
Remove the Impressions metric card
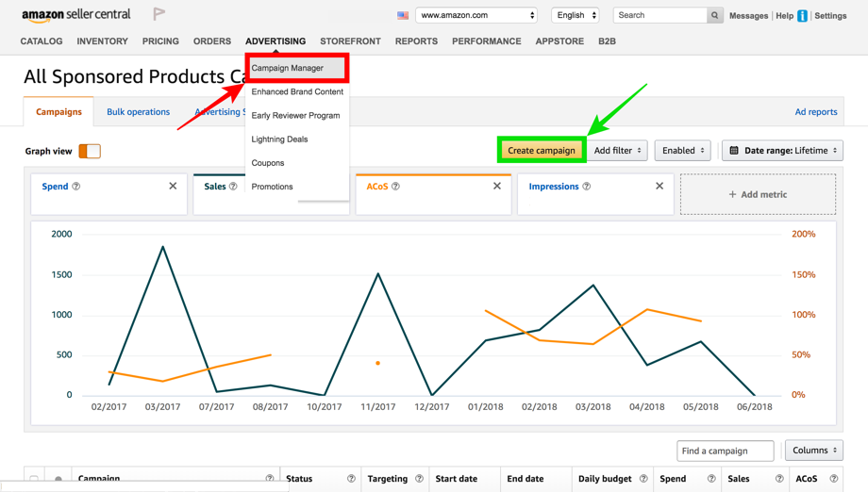pos(659,187)
